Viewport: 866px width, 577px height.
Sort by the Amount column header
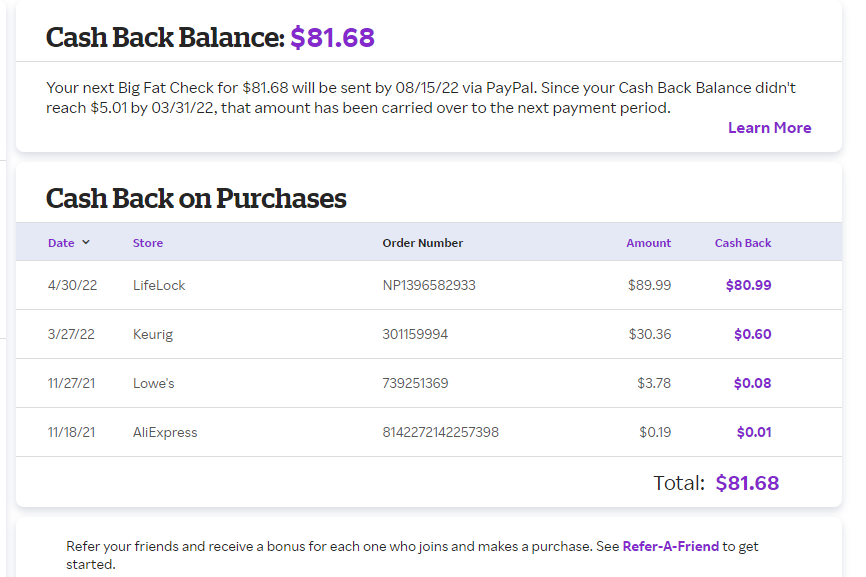(x=648, y=243)
